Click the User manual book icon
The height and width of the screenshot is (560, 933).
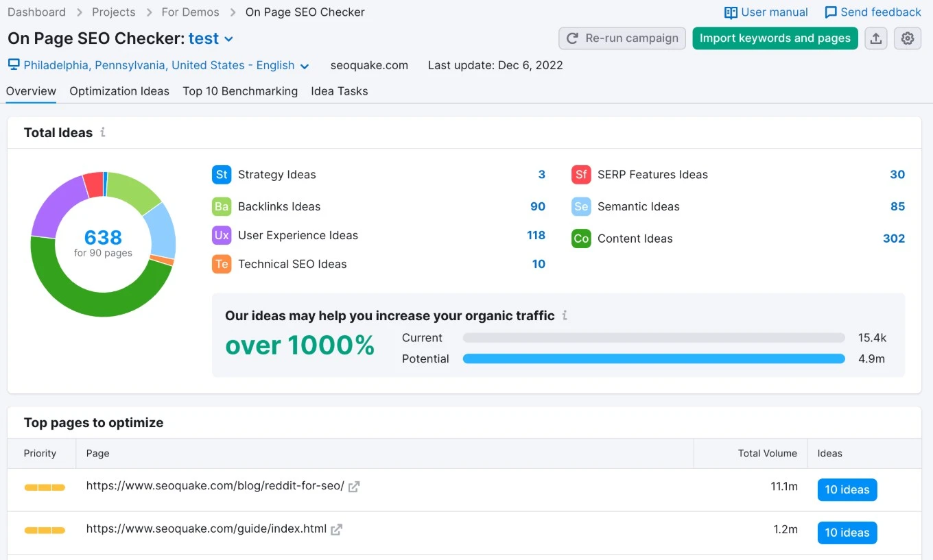click(x=731, y=12)
